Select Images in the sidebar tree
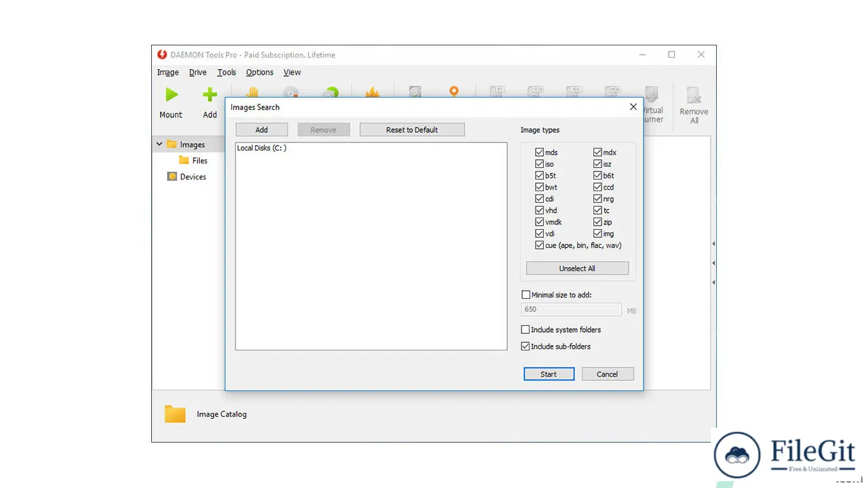 tap(193, 144)
